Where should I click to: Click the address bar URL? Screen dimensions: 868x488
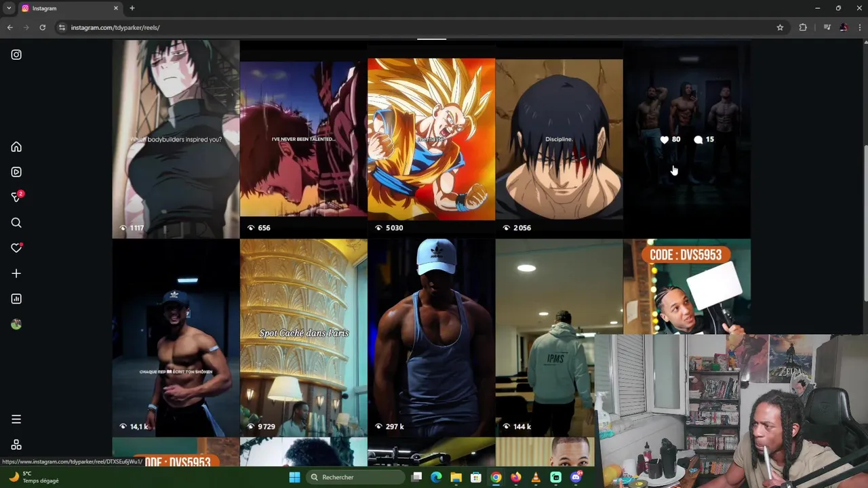[115, 28]
